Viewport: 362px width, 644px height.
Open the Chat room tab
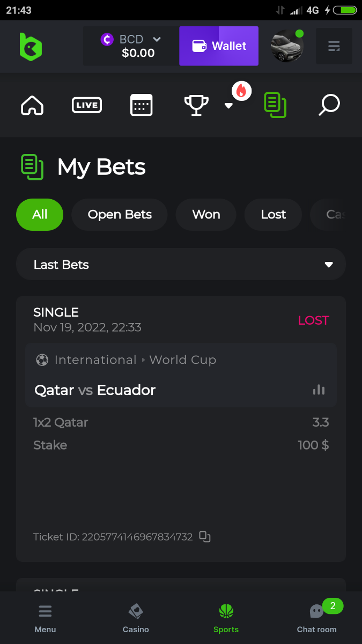317,617
